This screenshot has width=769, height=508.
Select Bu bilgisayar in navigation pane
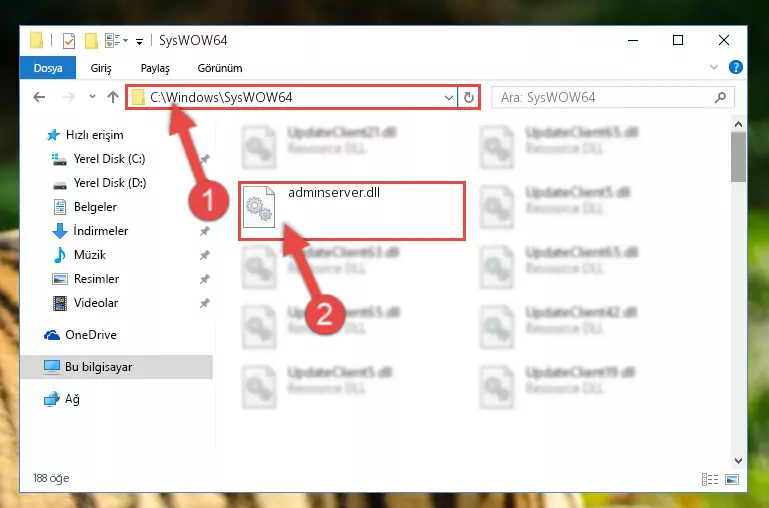tap(116, 367)
